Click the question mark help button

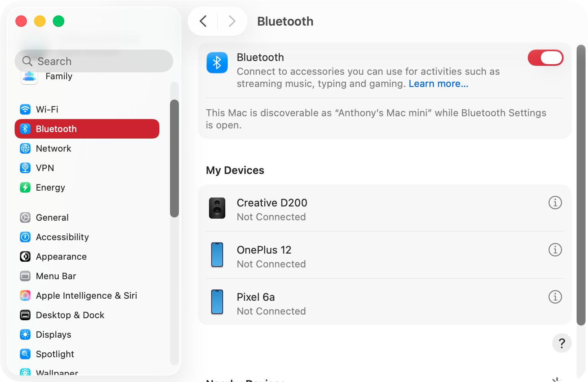[x=562, y=343]
